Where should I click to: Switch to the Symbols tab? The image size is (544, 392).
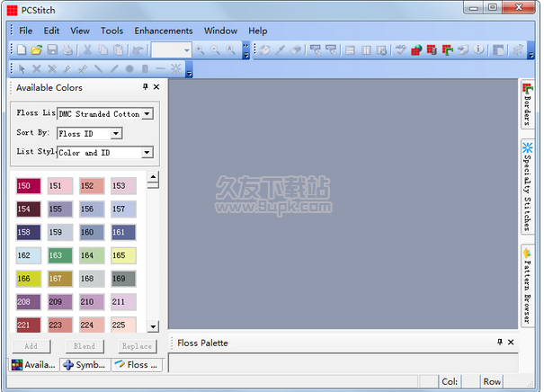coord(85,365)
